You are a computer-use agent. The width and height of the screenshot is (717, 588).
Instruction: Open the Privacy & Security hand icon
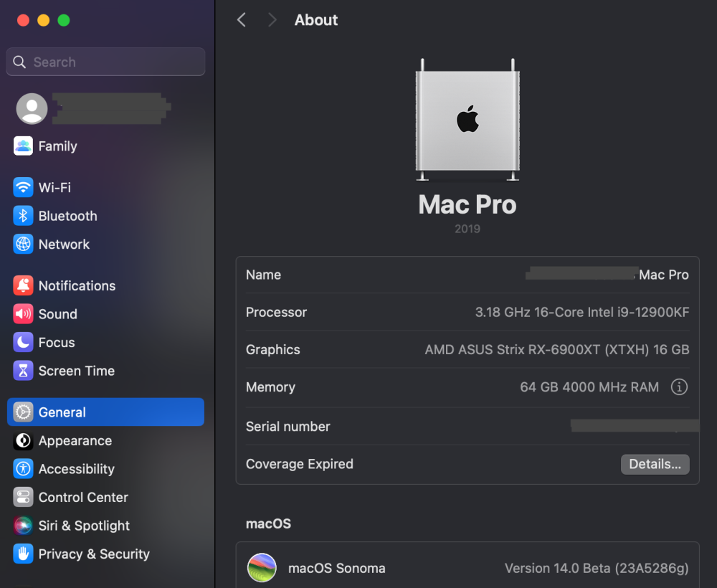click(23, 554)
